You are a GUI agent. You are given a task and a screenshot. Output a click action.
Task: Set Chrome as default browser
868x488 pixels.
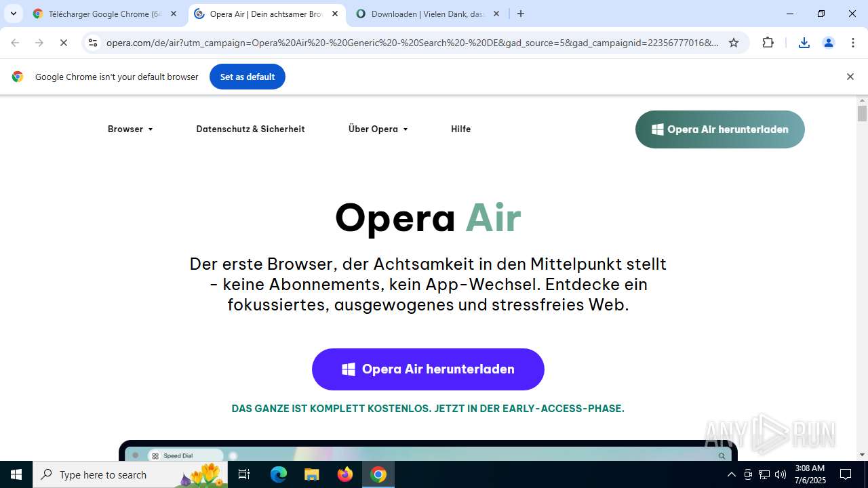point(248,77)
